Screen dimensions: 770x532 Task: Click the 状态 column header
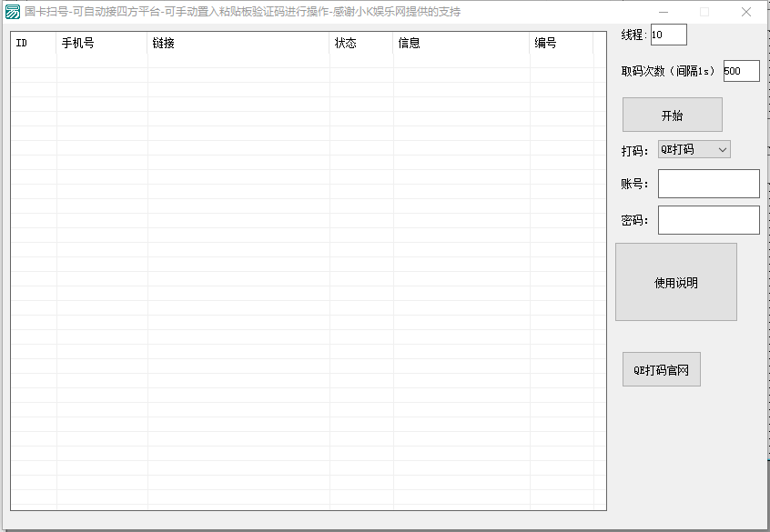click(x=360, y=43)
